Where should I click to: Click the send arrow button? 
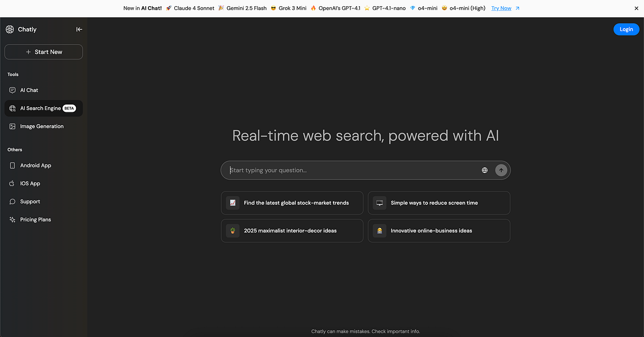pyautogui.click(x=501, y=170)
